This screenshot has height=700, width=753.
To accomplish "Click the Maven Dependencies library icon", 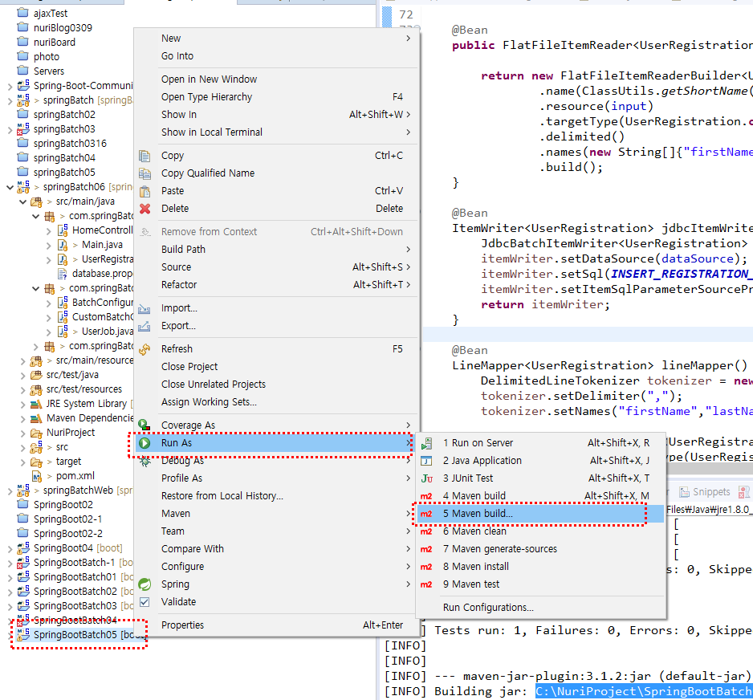I will pos(36,418).
